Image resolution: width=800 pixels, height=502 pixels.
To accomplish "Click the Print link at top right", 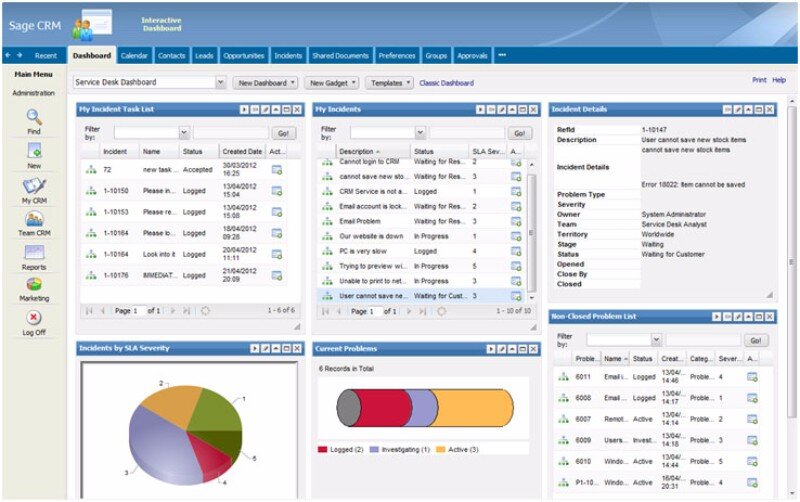I will (759, 80).
